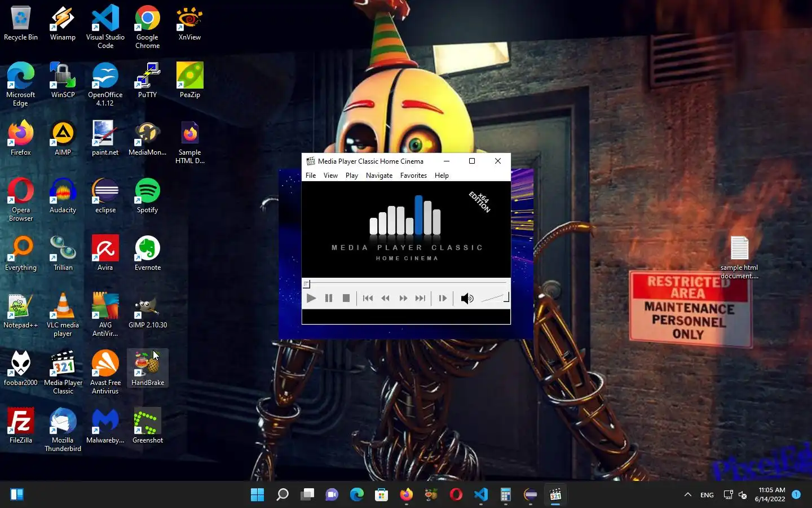The image size is (812, 508).
Task: Open the taskbar clock showing 11:05 AM
Action: click(771, 494)
